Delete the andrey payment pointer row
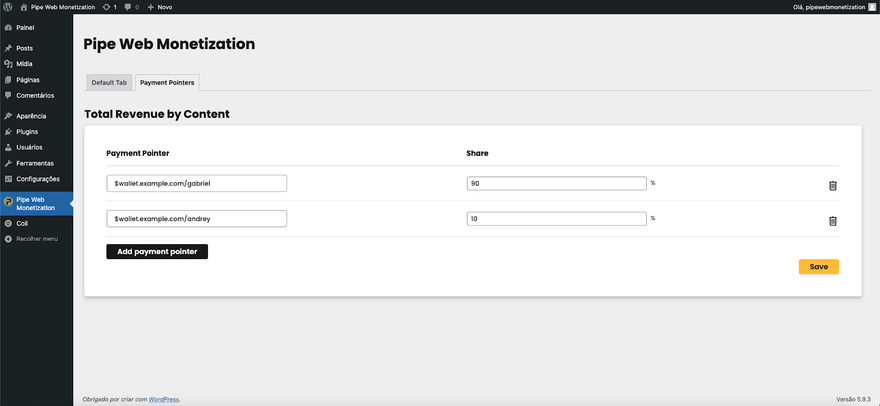 [x=832, y=220]
